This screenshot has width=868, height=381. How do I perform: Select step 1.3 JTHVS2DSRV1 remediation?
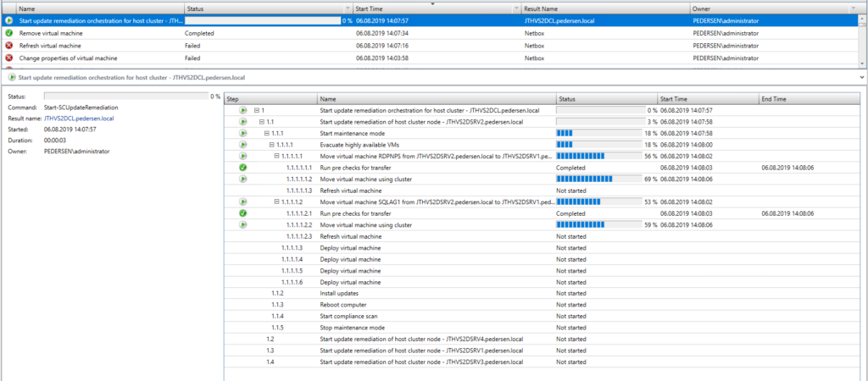tap(542, 351)
